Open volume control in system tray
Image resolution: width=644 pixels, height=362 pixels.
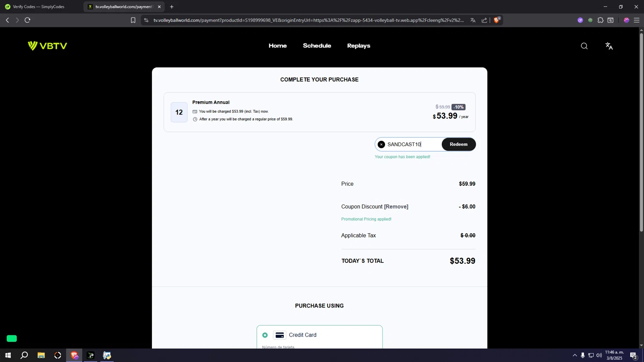click(599, 355)
